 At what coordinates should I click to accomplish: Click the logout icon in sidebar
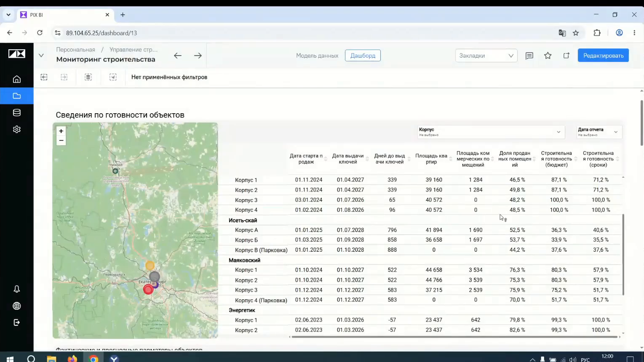point(17,322)
